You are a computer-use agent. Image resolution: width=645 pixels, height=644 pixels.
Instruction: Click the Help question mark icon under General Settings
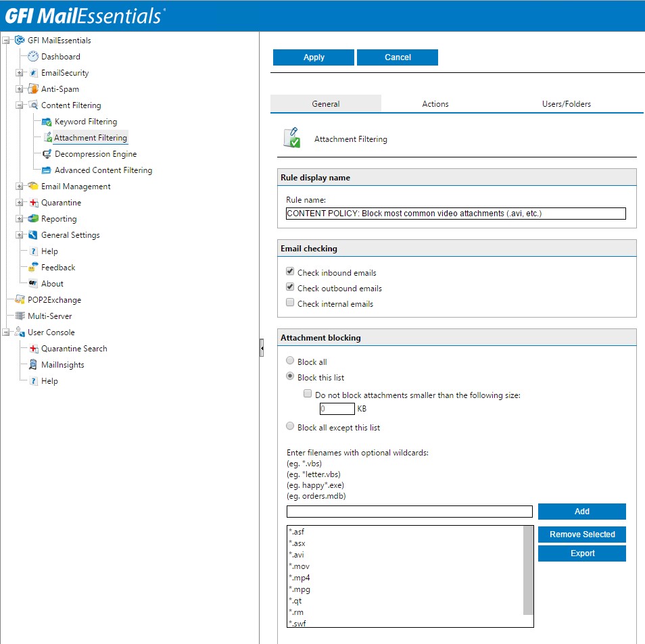pos(34,251)
